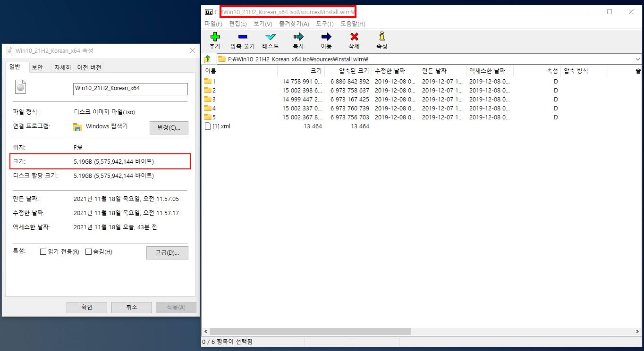Open the 도움말(H) menu

click(352, 24)
